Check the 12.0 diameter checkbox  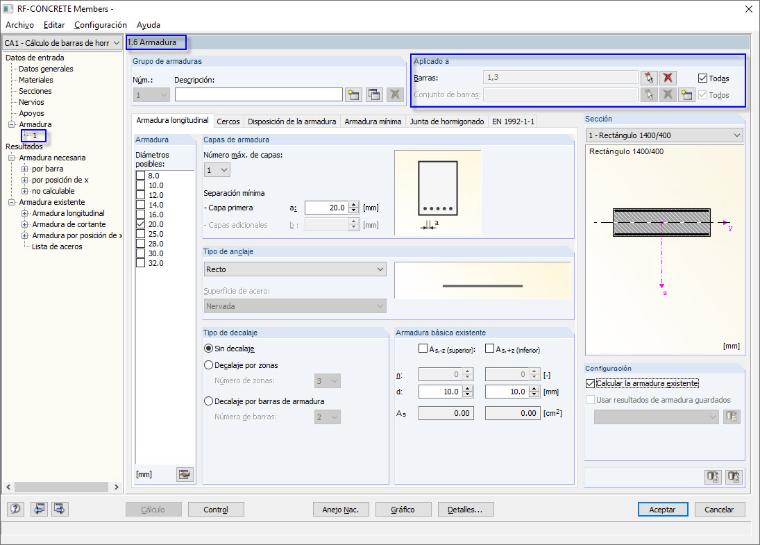tap(141, 195)
